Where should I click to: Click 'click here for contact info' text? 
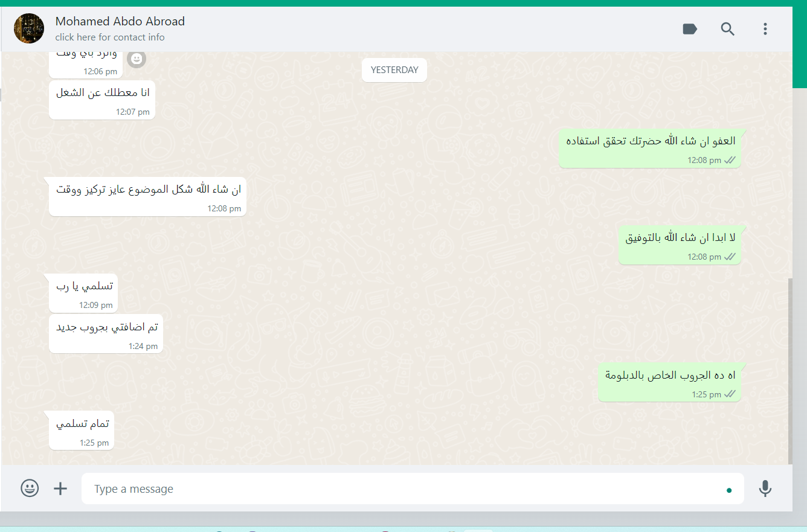coord(110,37)
